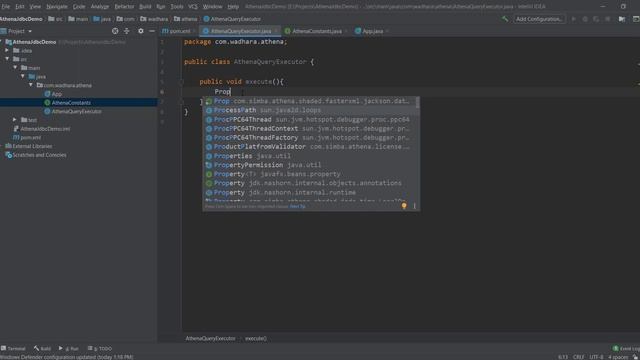The width and height of the screenshot is (640, 360).
Task: Click the Add Configuration button
Action: click(539, 19)
